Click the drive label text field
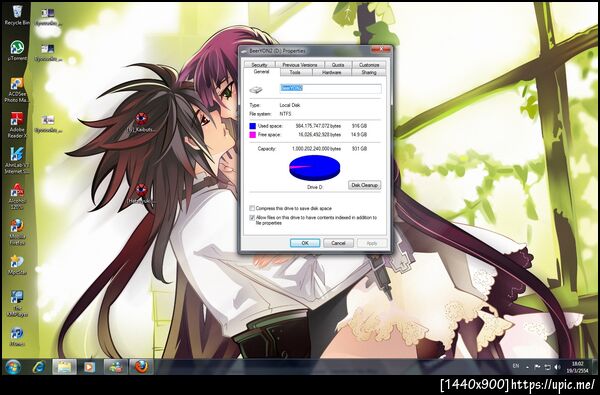600x395 pixels. pos(331,88)
